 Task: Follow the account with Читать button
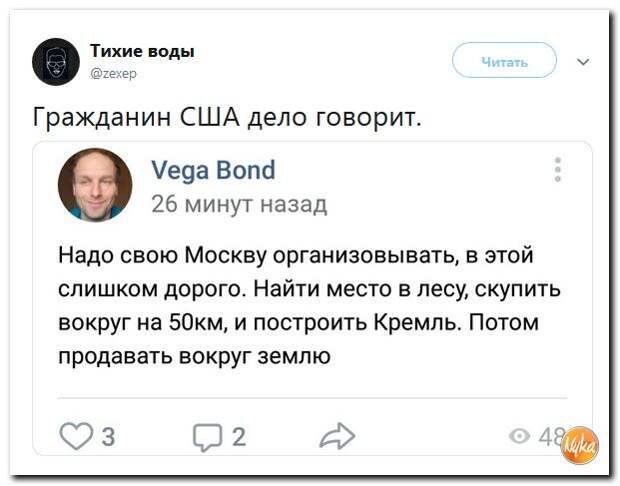[x=504, y=61]
